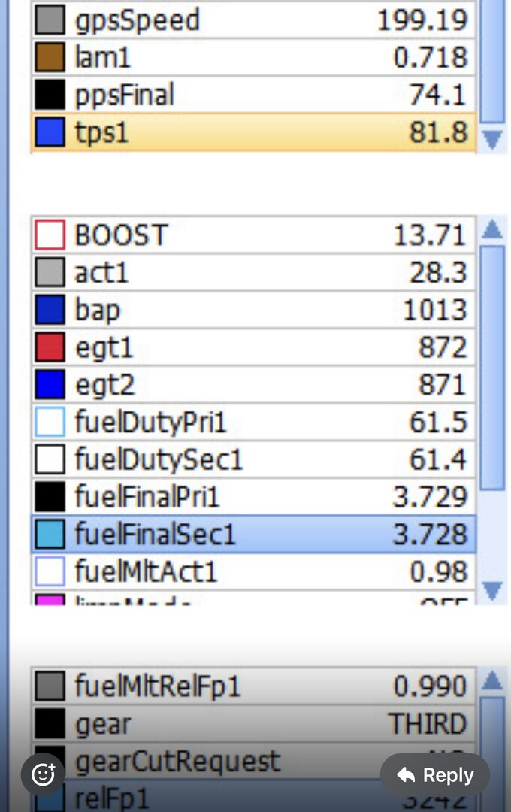Click the gray fuelMltRelFp1 color swatch
The height and width of the screenshot is (812, 511).
(x=50, y=686)
